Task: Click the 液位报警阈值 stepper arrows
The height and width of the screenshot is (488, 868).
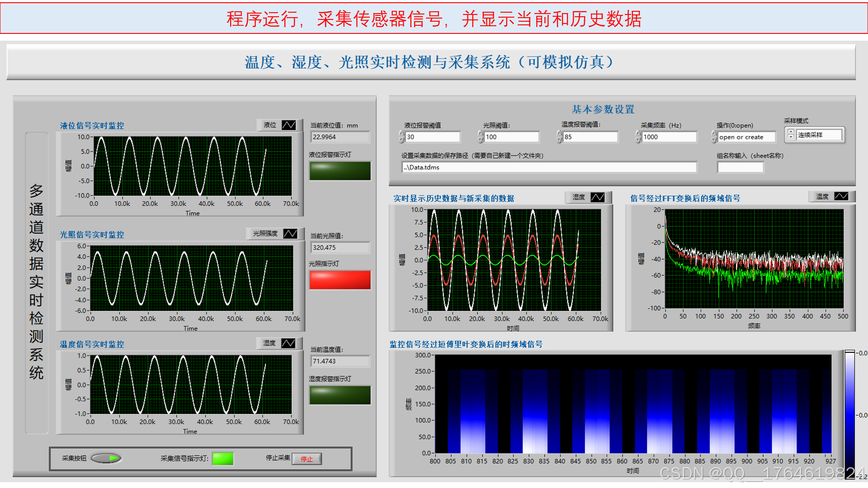Action: tap(402, 137)
